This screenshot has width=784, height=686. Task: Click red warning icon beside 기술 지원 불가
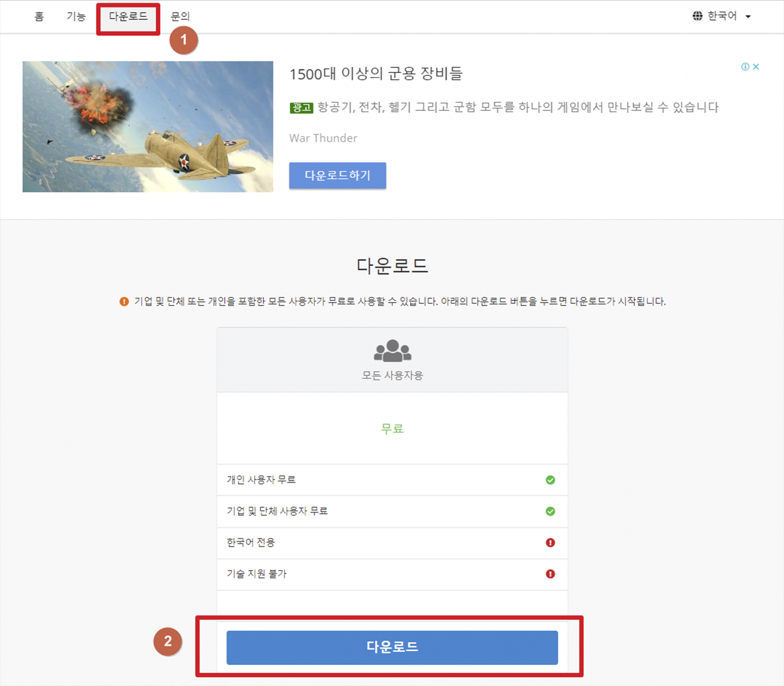point(550,574)
